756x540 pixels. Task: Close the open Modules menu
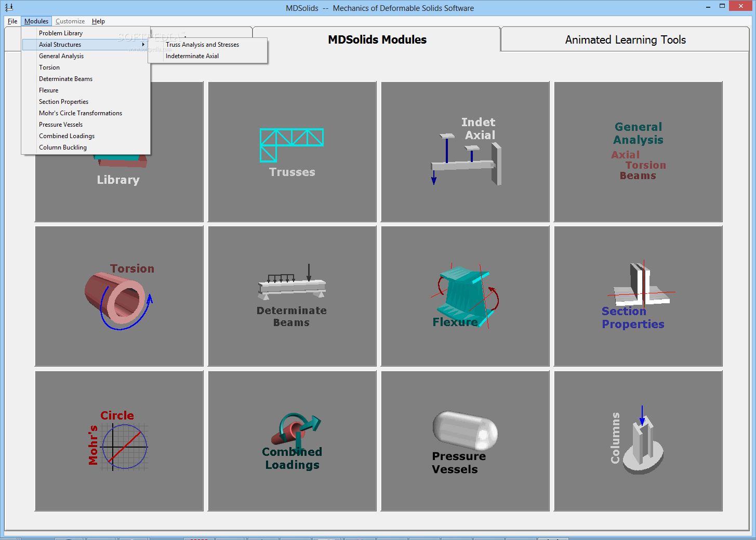tap(36, 21)
